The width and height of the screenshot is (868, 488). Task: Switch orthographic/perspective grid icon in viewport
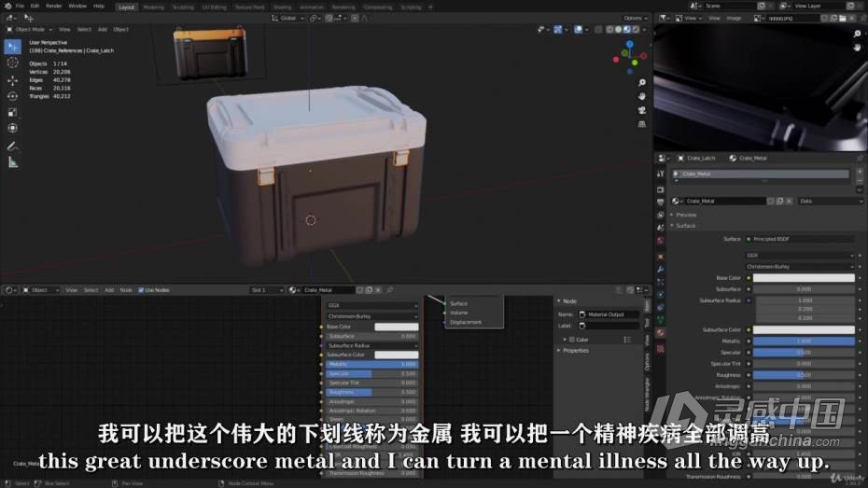click(x=642, y=124)
